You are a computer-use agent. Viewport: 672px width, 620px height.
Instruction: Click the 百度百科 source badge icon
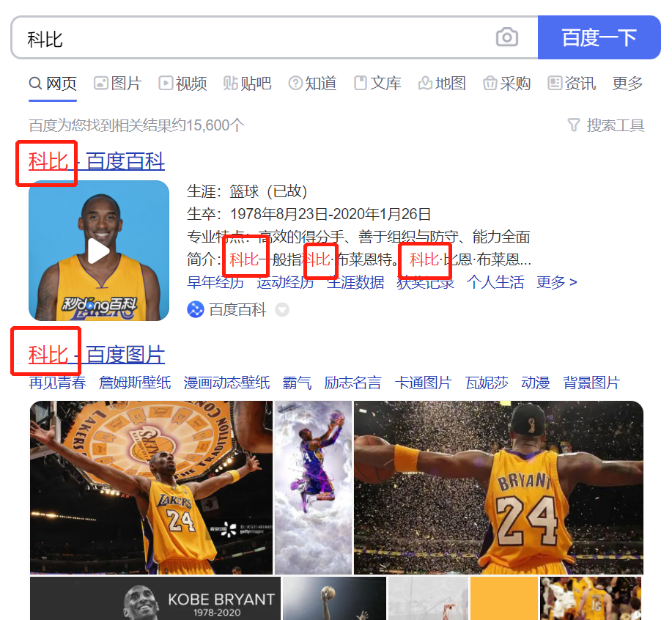tap(194, 310)
